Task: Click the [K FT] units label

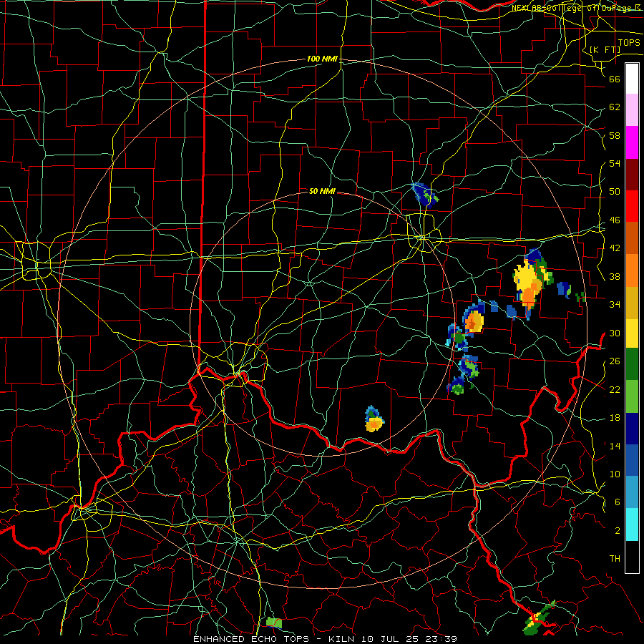Action: pos(605,49)
